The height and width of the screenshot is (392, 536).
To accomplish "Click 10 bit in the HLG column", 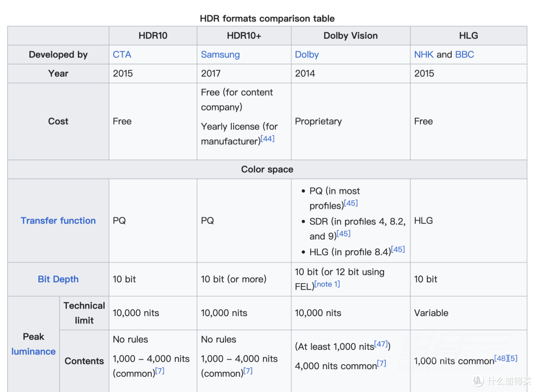I will point(426,279).
